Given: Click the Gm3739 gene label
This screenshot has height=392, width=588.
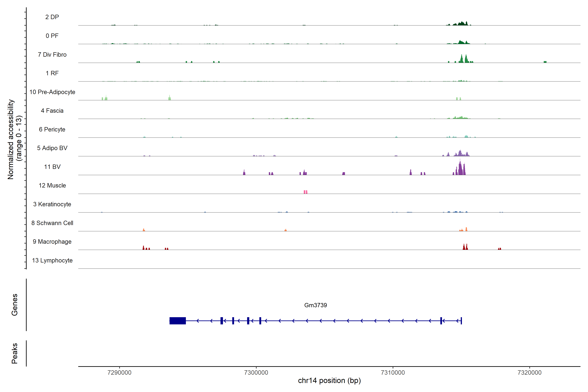Looking at the screenshot, I should (316, 305).
